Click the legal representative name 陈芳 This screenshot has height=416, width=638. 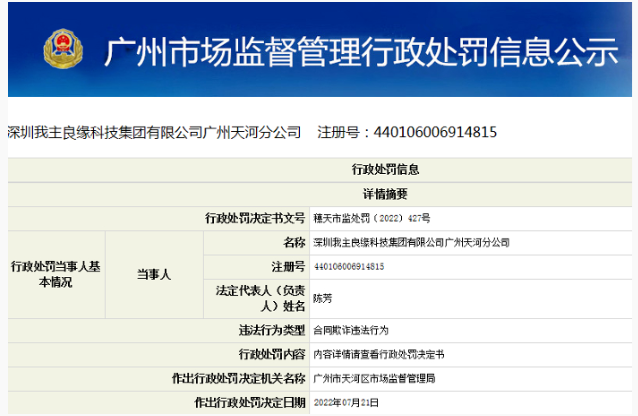323,298
